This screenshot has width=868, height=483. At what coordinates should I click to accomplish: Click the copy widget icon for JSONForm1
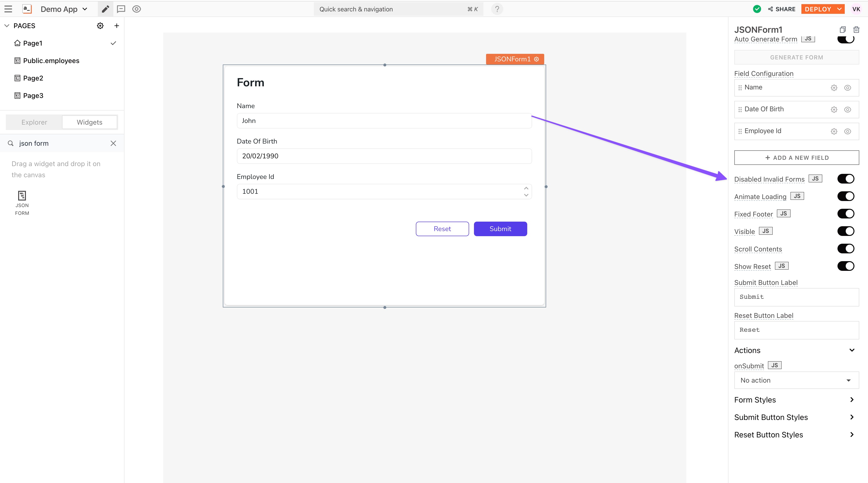click(842, 30)
